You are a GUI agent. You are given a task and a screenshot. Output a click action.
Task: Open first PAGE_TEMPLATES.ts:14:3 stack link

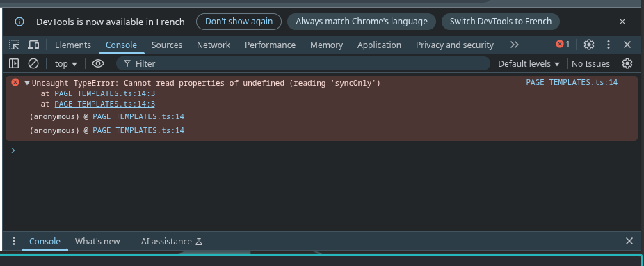coord(105,93)
